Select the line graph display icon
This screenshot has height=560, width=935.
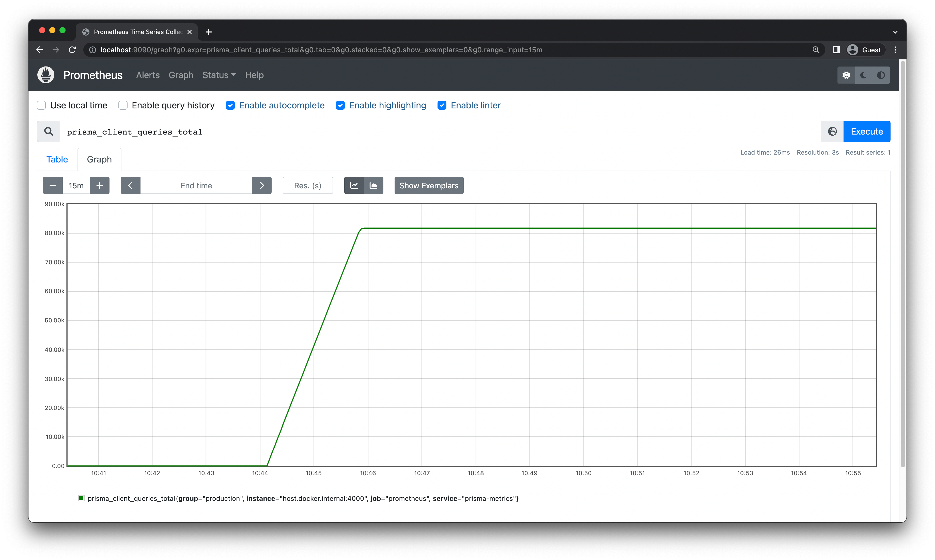[354, 185]
